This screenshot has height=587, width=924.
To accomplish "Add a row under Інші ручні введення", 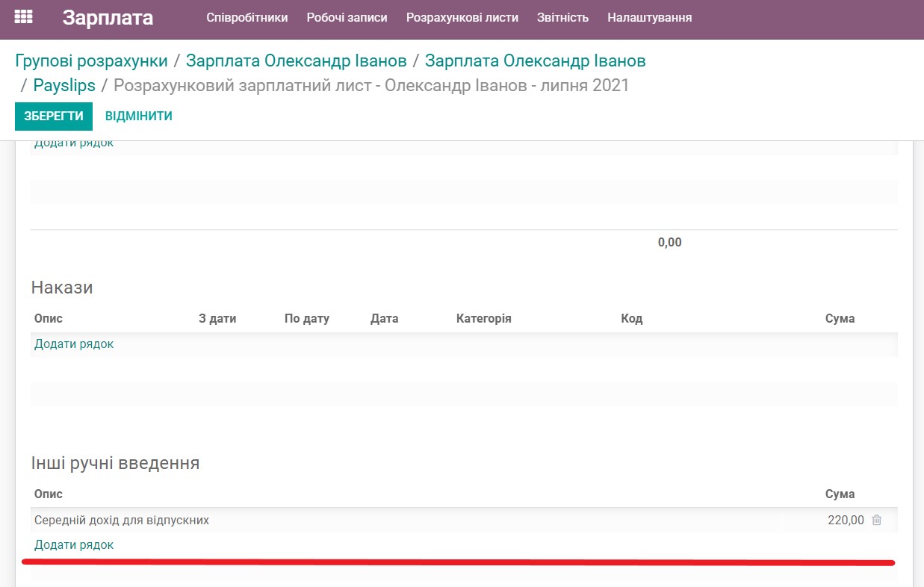I will click(x=73, y=544).
